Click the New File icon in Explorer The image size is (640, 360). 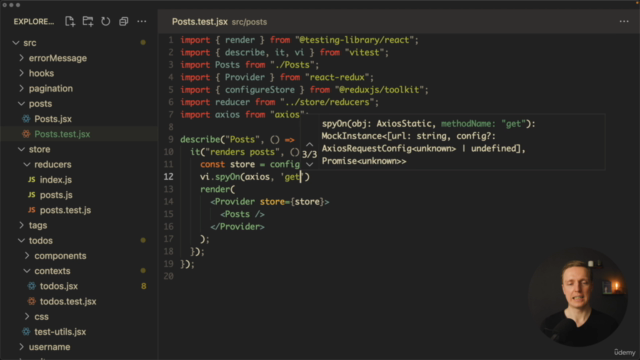pyautogui.click(x=70, y=21)
